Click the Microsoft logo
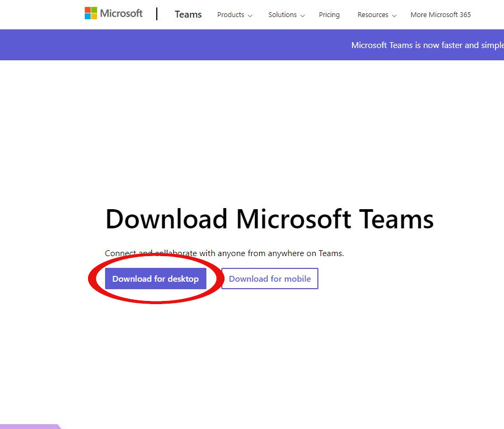 (114, 13)
